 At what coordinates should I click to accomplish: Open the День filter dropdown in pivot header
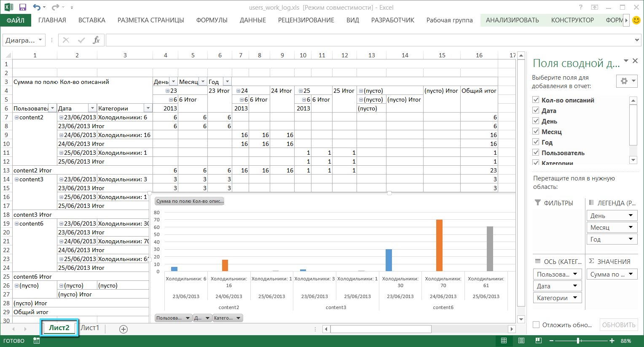click(x=173, y=82)
